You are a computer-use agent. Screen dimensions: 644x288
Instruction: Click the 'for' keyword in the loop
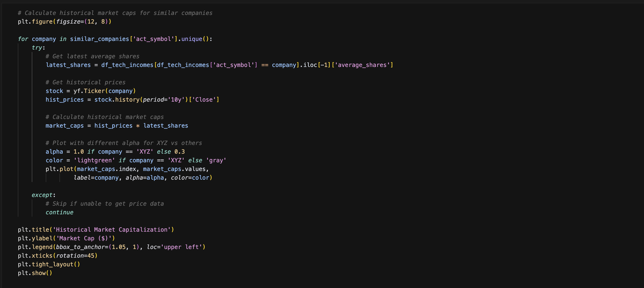23,39
